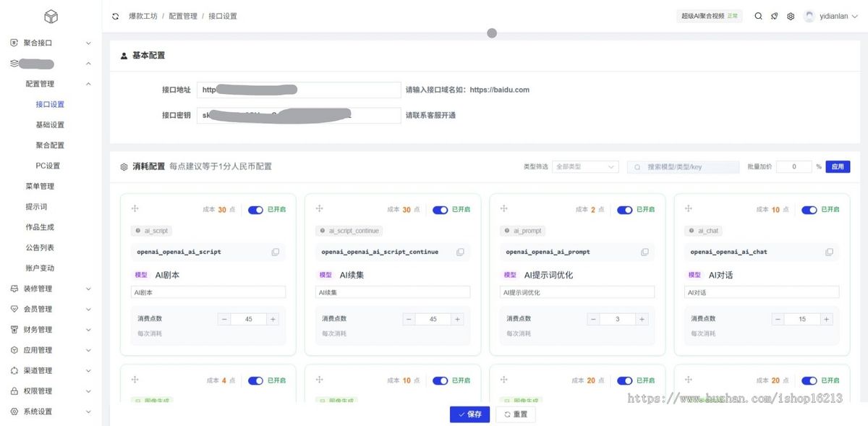The width and height of the screenshot is (868, 426).
Task: Copy the openai_openai_ai_prompt key
Action: 644,252
